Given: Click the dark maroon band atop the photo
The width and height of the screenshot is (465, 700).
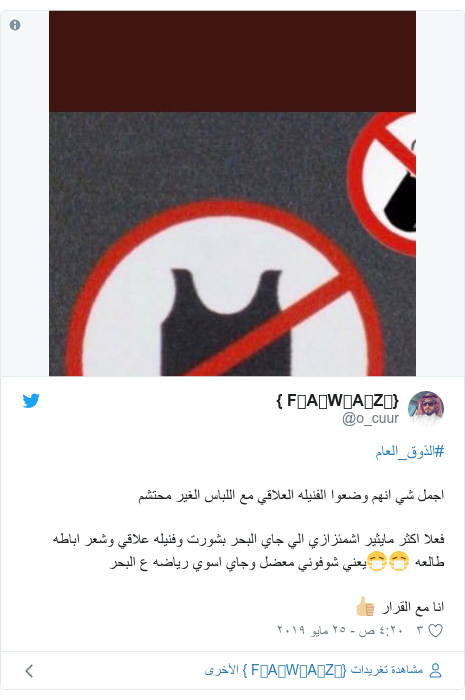Looking at the screenshot, I should [232, 62].
